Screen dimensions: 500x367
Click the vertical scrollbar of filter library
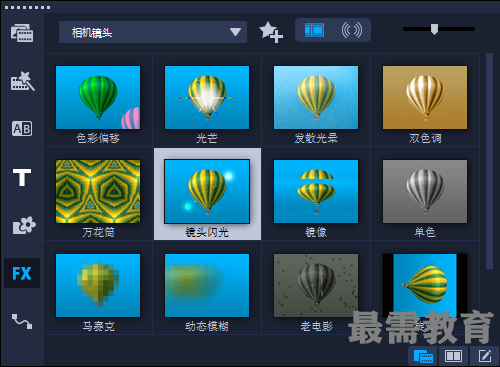489,161
